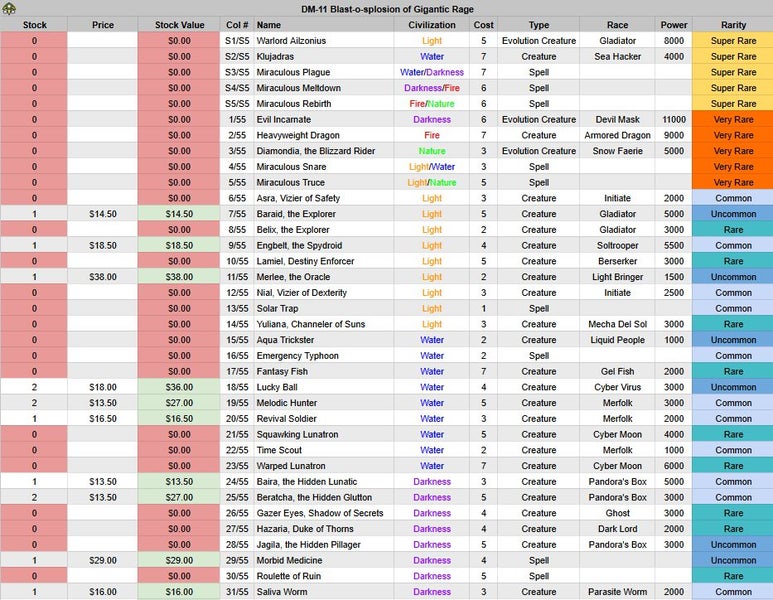
Task: Select the Col # column header
Action: (x=237, y=25)
